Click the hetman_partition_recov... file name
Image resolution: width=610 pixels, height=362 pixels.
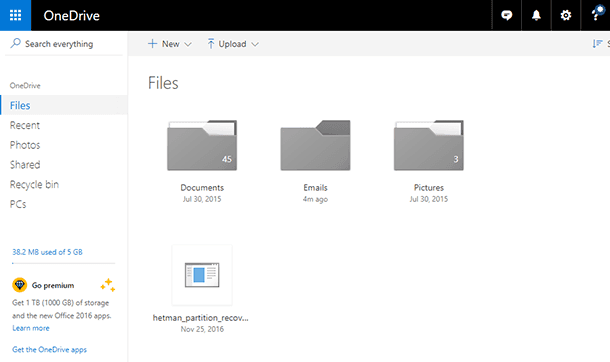200,318
